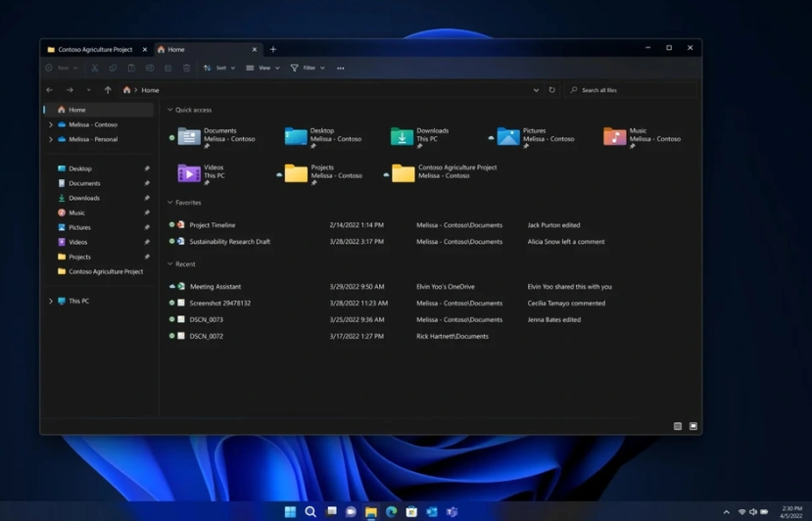812x521 pixels.
Task: Collapse the Quick access section
Action: click(x=170, y=110)
